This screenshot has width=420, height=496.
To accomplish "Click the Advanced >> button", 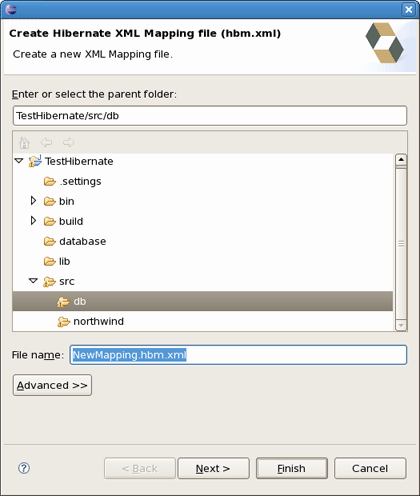I will (x=52, y=385).
